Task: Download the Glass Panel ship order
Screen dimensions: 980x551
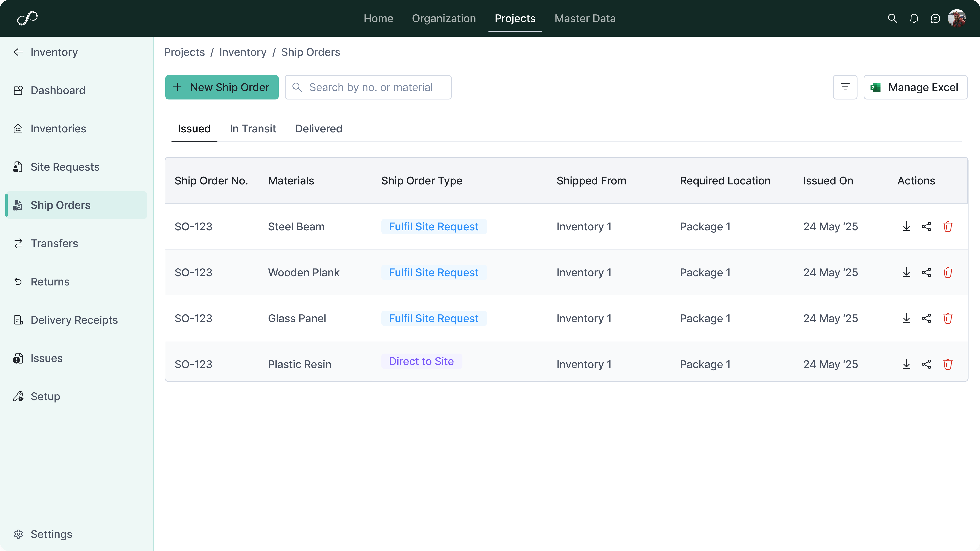Action: [906, 318]
